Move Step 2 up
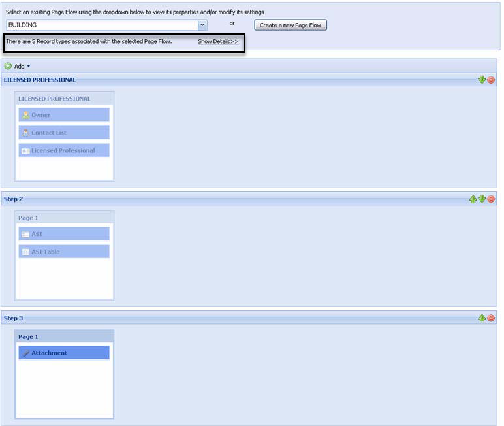Screen dimensions: 504x426 coord(473,199)
